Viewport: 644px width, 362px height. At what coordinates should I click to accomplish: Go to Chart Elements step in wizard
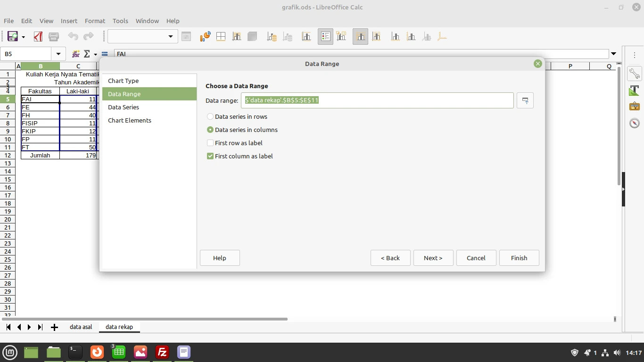point(149,120)
